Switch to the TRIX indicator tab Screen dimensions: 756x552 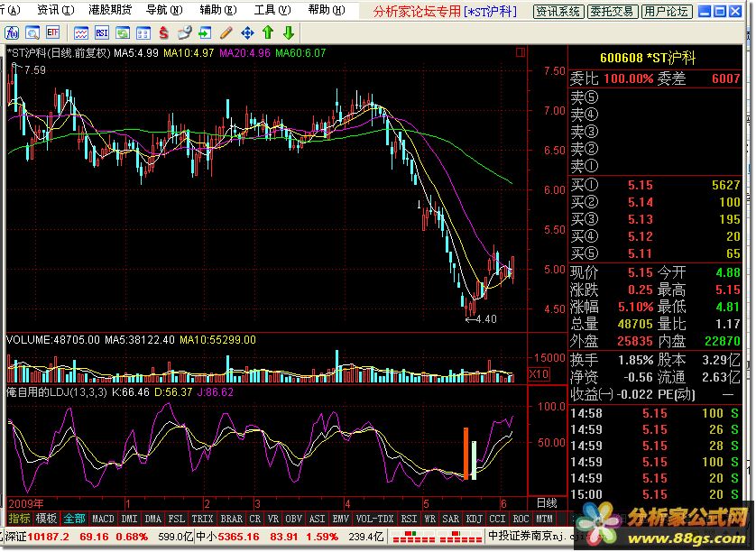(x=202, y=520)
